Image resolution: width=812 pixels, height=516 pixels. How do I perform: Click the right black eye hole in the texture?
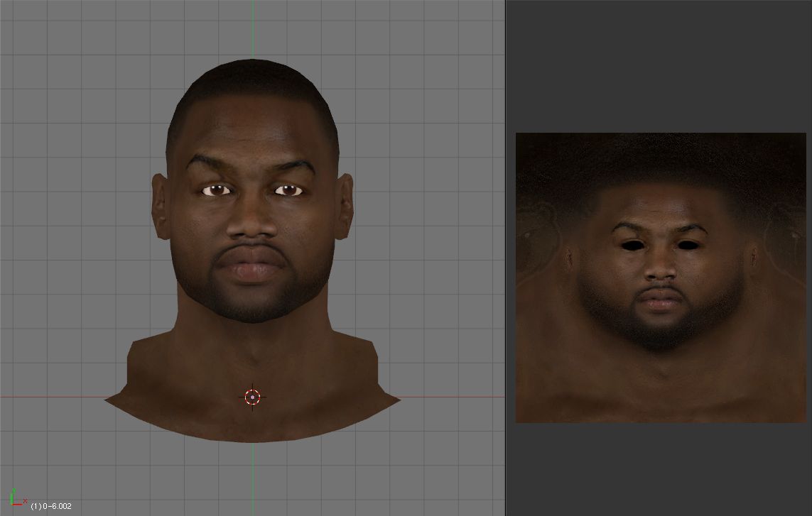click(x=688, y=246)
